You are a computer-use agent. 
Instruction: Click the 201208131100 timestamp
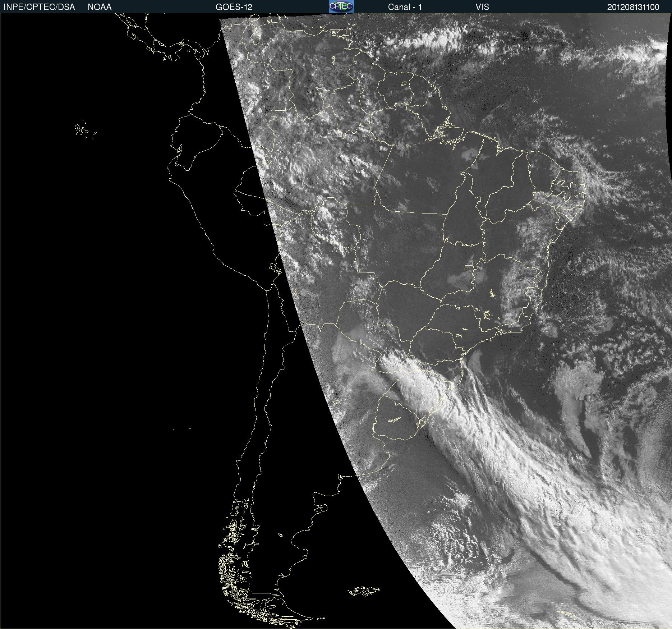point(633,7)
